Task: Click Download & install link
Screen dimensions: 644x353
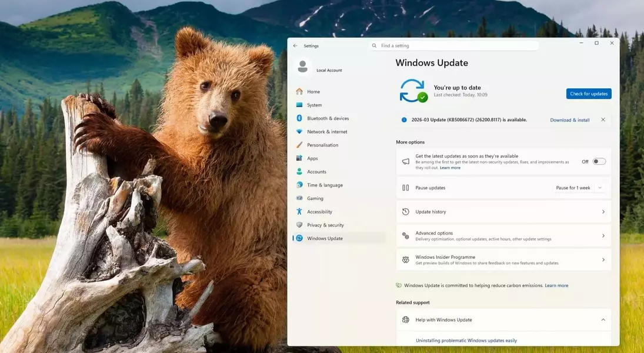Action: (569, 120)
